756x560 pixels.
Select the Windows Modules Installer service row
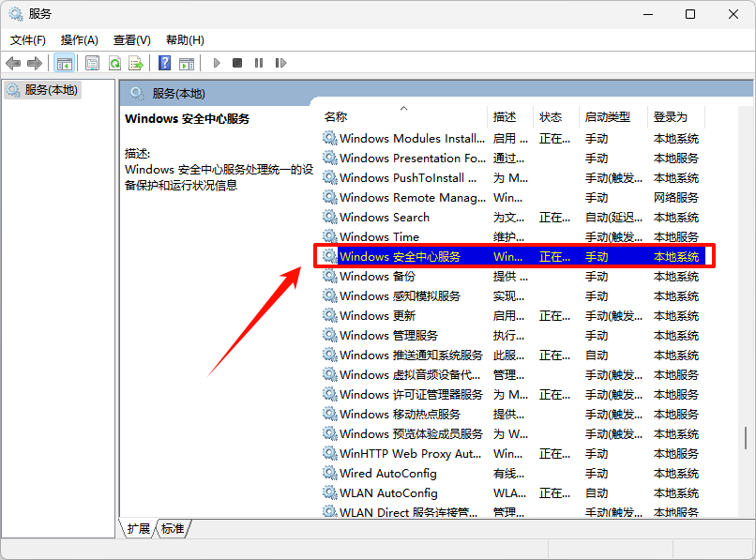coord(513,139)
